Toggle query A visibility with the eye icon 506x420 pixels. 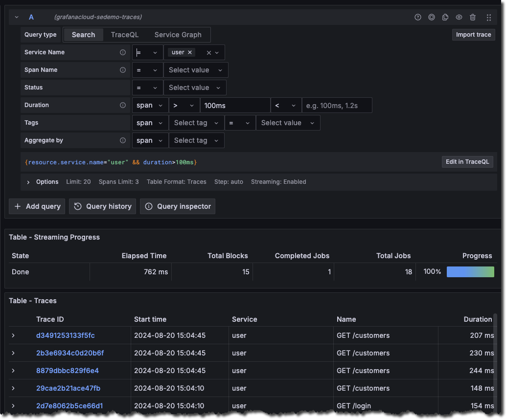point(459,17)
